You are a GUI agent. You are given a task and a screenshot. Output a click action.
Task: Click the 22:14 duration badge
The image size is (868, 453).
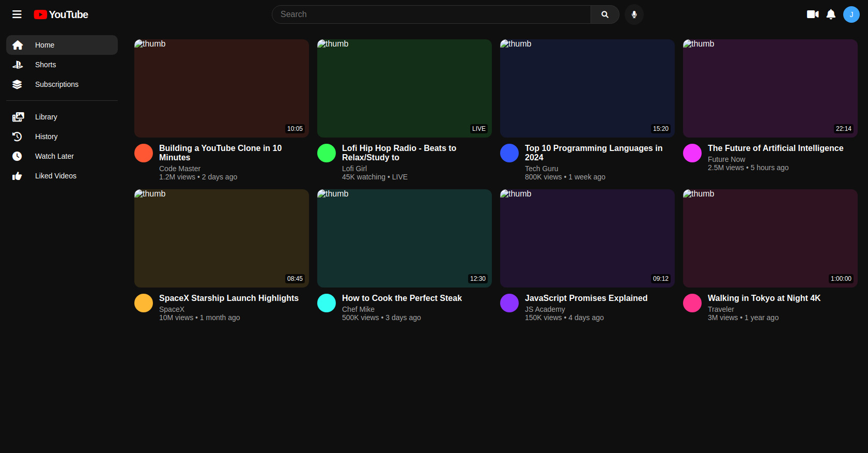click(844, 129)
